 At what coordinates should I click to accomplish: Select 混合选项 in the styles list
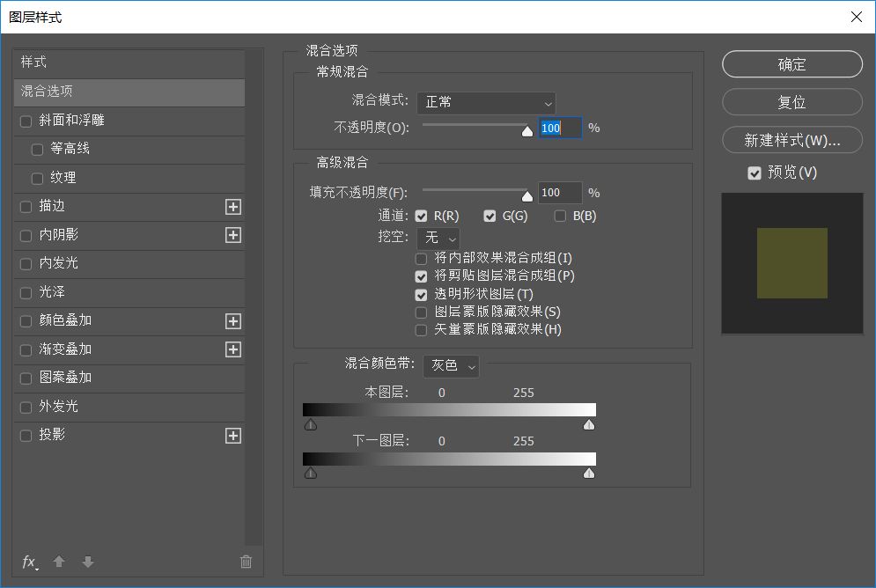(129, 92)
